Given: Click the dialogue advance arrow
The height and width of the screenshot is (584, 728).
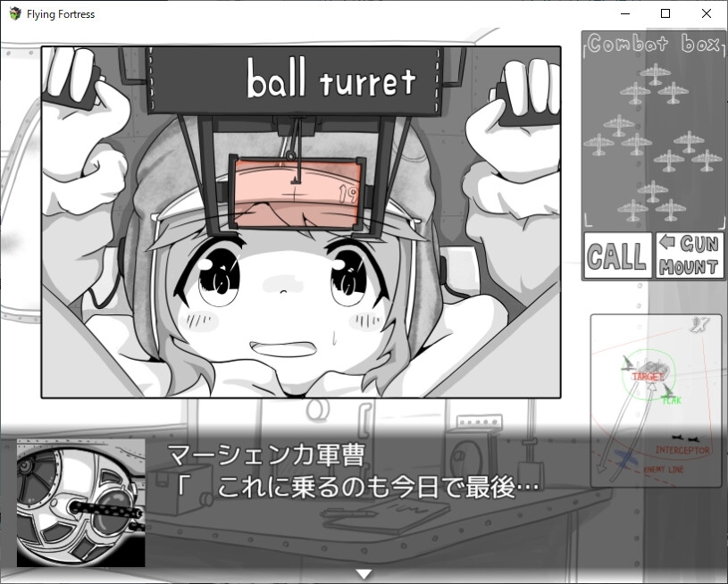Looking at the screenshot, I should click(364, 576).
